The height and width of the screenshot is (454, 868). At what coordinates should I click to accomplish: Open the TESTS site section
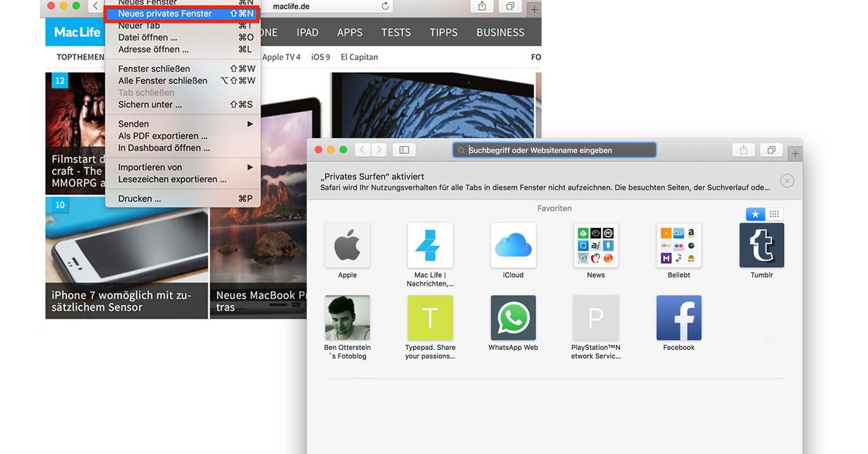396,33
